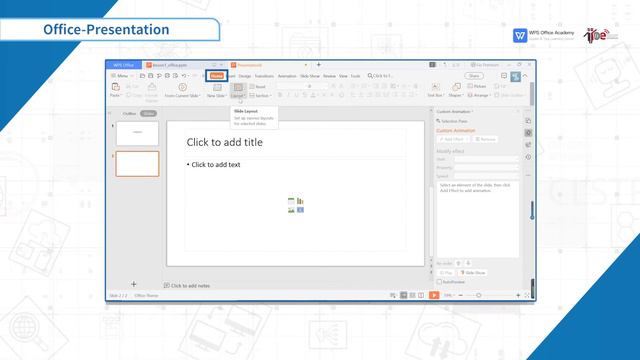Open a new document tab with plus
640x360 pixels.
(x=319, y=64)
